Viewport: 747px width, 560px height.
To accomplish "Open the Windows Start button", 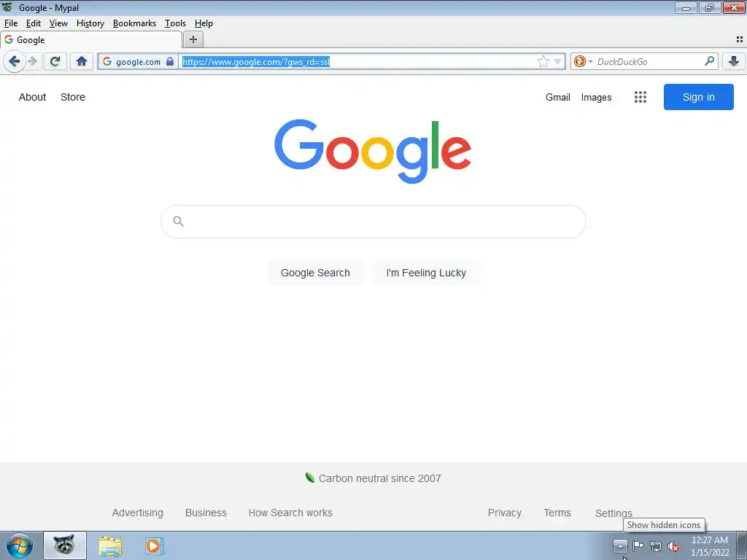I will (20, 545).
